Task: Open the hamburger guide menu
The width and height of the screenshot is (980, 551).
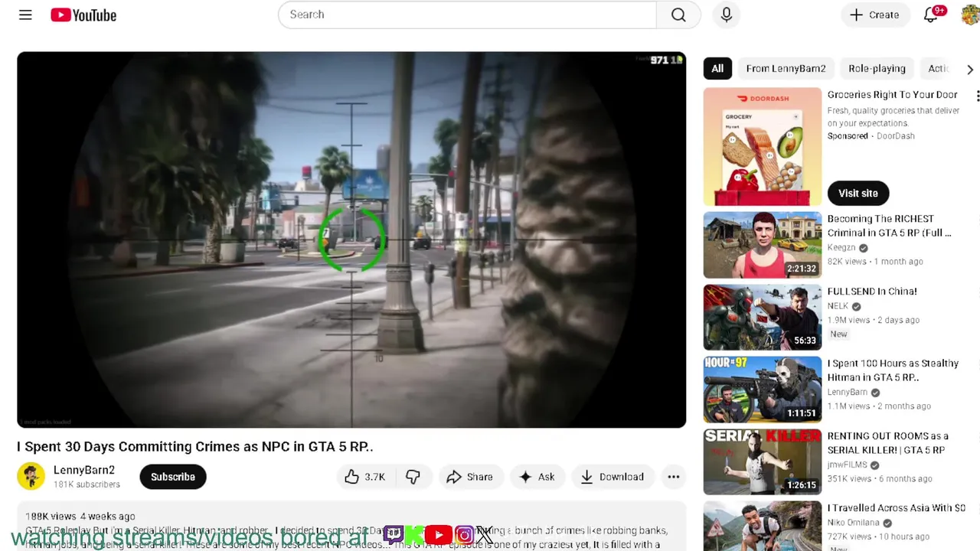Action: [25, 15]
